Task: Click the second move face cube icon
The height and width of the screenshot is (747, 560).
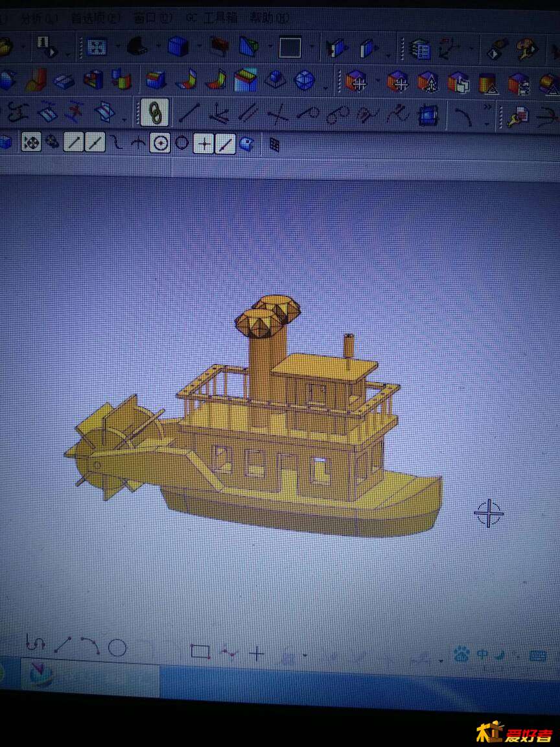Action: point(397,81)
